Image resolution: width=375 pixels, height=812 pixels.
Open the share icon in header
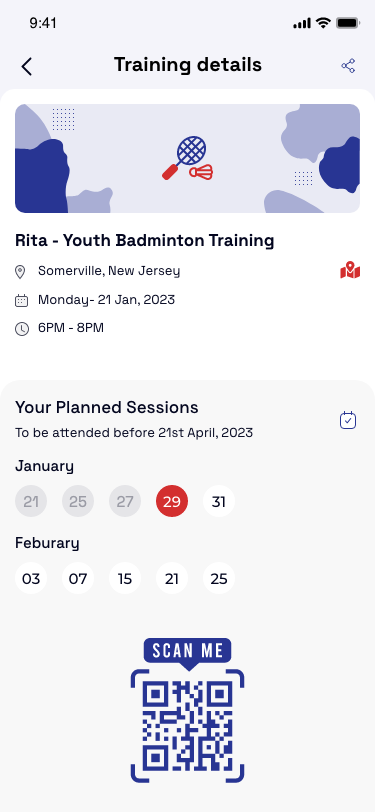(x=348, y=66)
